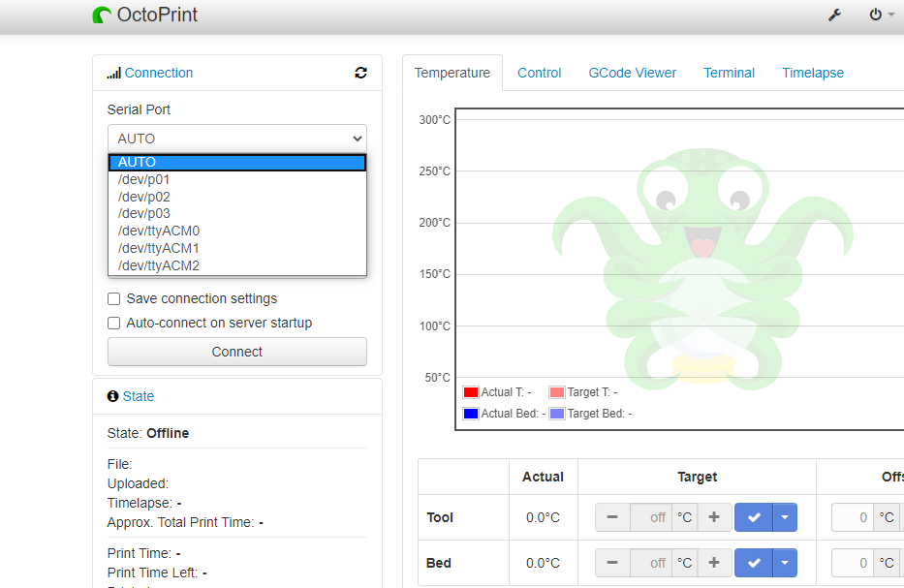Enable Save connection settings checkbox
The width and height of the screenshot is (904, 588).
tap(114, 298)
